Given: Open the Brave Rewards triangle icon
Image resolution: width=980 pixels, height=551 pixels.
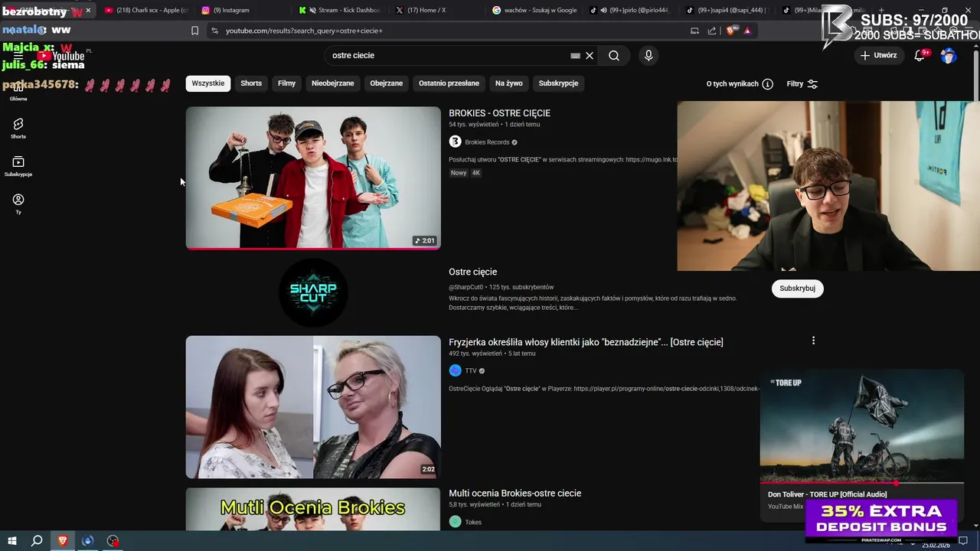Looking at the screenshot, I should click(747, 31).
